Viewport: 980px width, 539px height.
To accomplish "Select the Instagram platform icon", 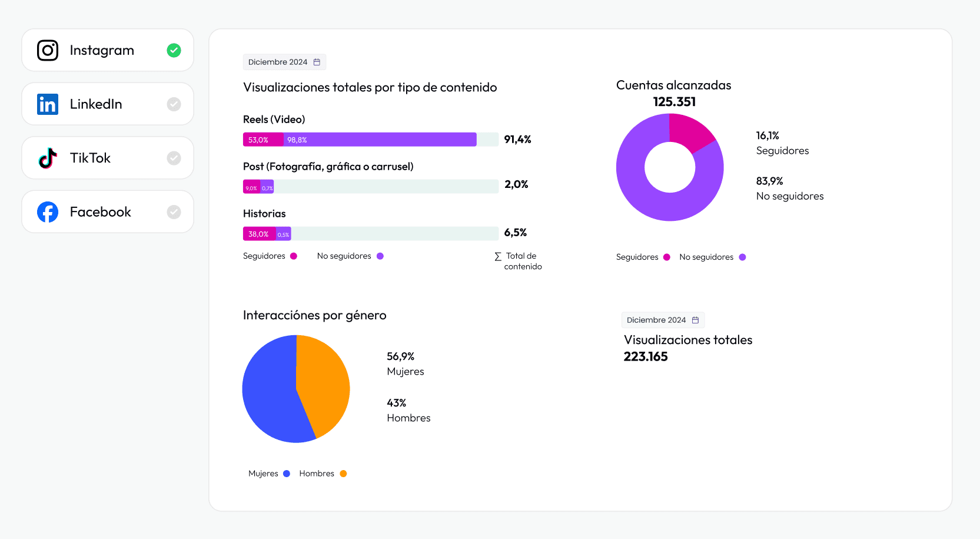I will (x=47, y=50).
